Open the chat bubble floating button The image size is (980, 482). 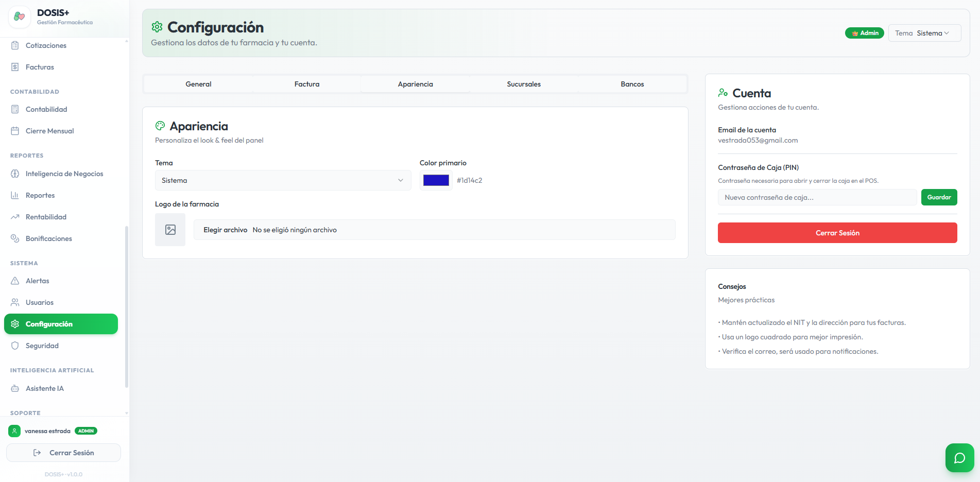959,458
